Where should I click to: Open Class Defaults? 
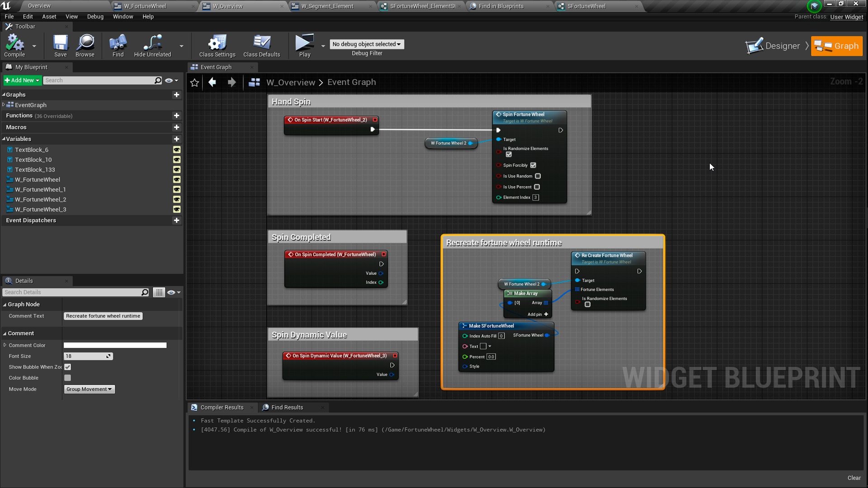pyautogui.click(x=261, y=45)
